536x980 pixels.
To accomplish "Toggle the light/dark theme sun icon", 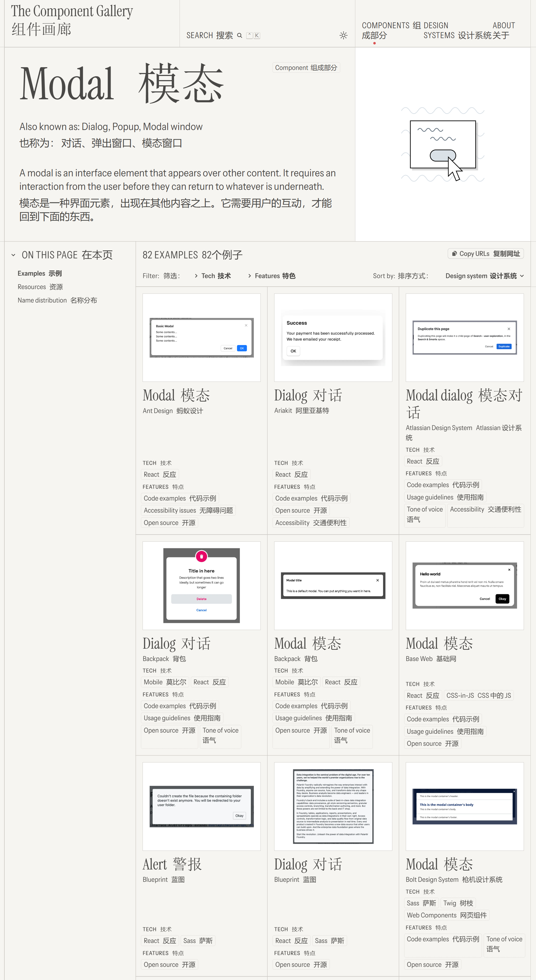I will coord(343,35).
